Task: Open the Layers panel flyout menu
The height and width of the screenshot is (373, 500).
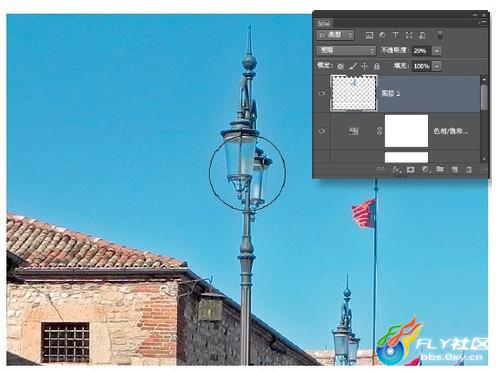Action: pyautogui.click(x=483, y=22)
